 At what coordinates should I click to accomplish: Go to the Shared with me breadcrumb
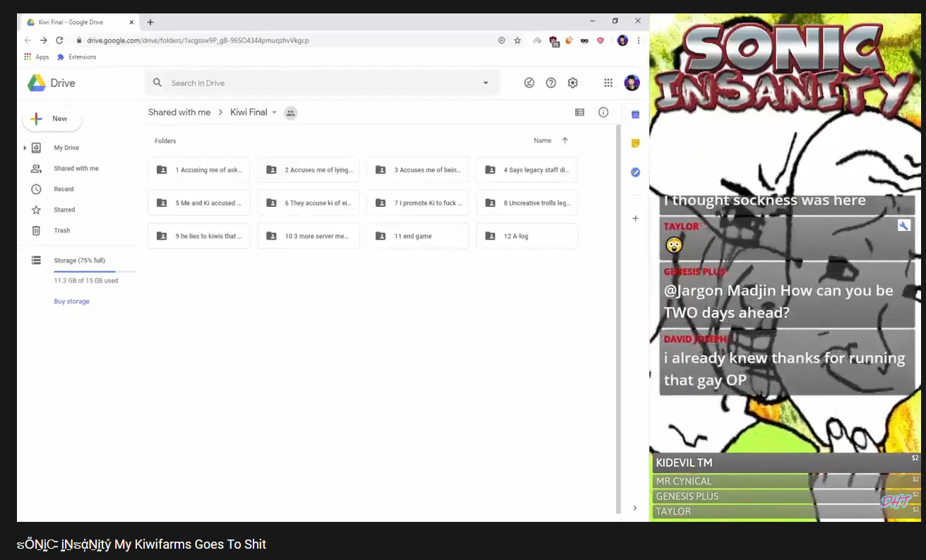pos(179,112)
